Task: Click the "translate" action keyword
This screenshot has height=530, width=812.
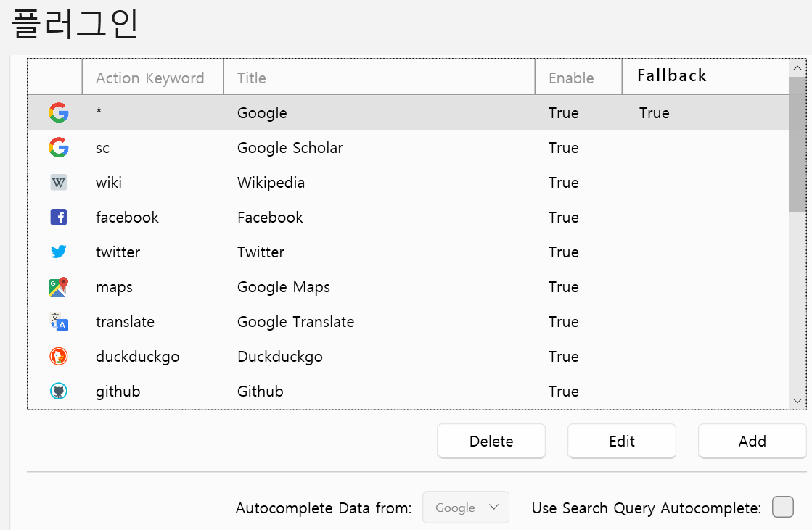Action: pos(125,322)
